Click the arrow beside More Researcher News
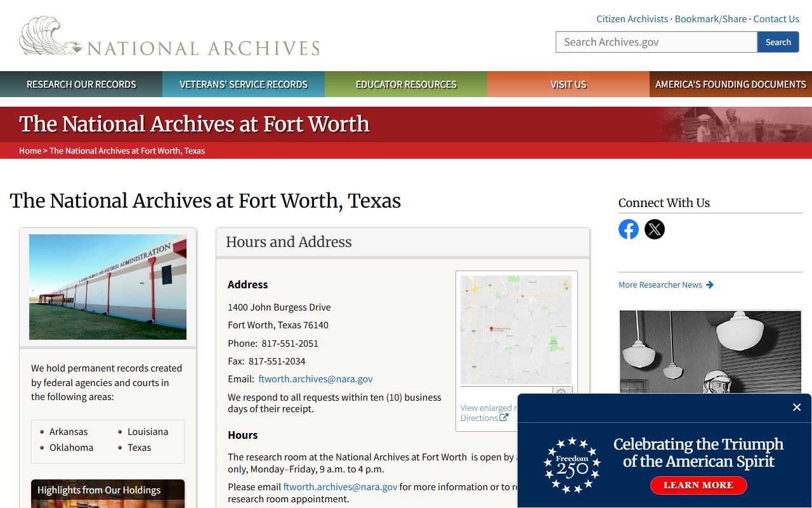The image size is (812, 508). click(x=710, y=285)
